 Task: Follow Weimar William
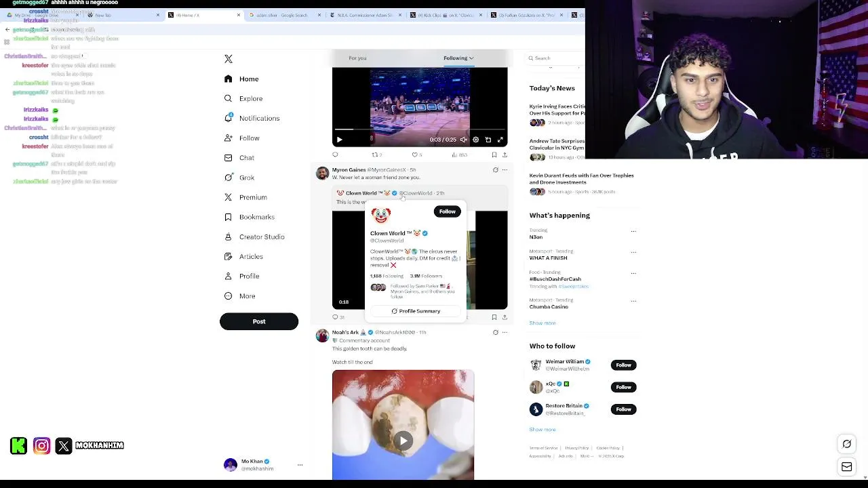[623, 365]
